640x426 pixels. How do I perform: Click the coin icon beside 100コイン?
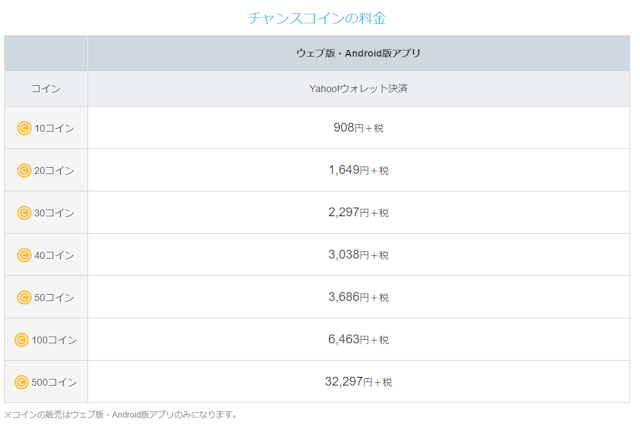click(22, 340)
